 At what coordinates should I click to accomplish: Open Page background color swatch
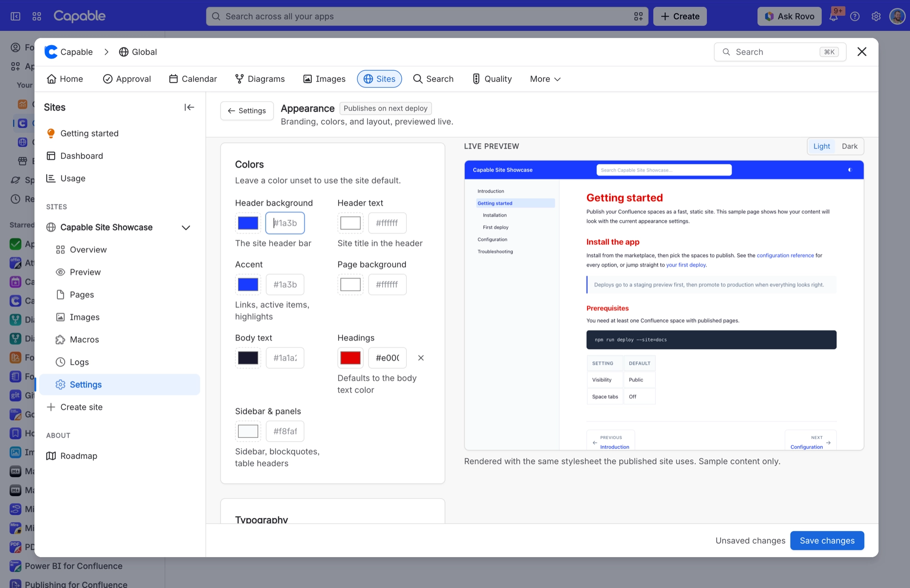point(350,284)
